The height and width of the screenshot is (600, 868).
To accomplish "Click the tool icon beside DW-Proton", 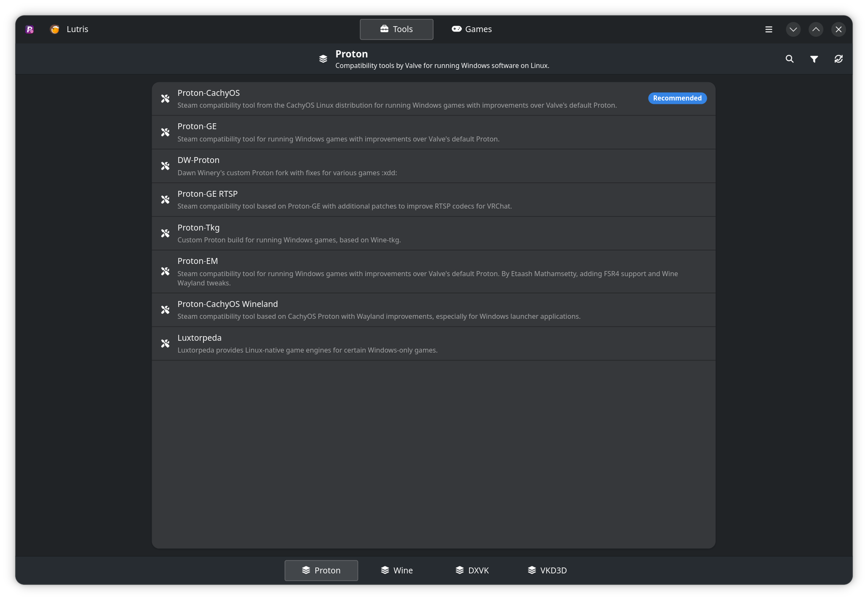I will point(165,166).
